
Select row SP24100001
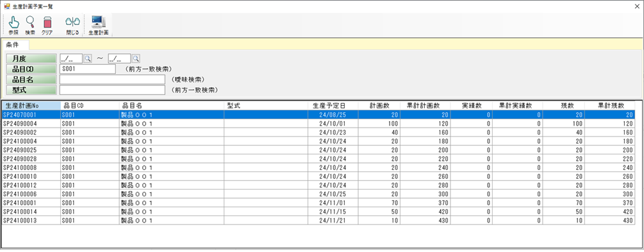318,203
